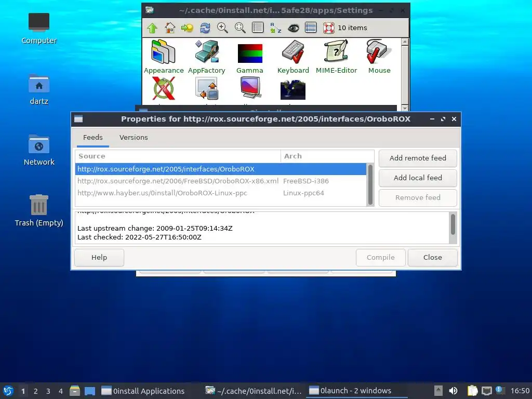Open the Computer desktop icon
Screen dimensions: 532x399
(38, 29)
